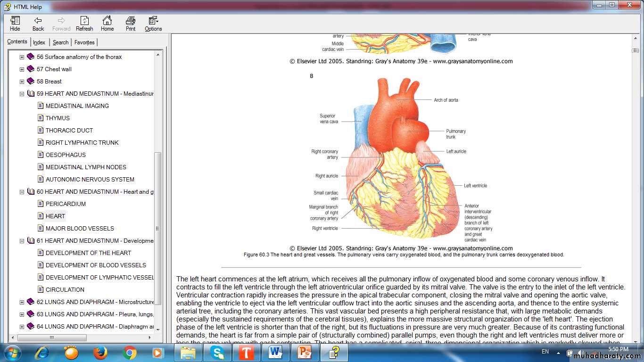Open the Search tab
Viewport: 644px width, 362px height.
(x=60, y=42)
